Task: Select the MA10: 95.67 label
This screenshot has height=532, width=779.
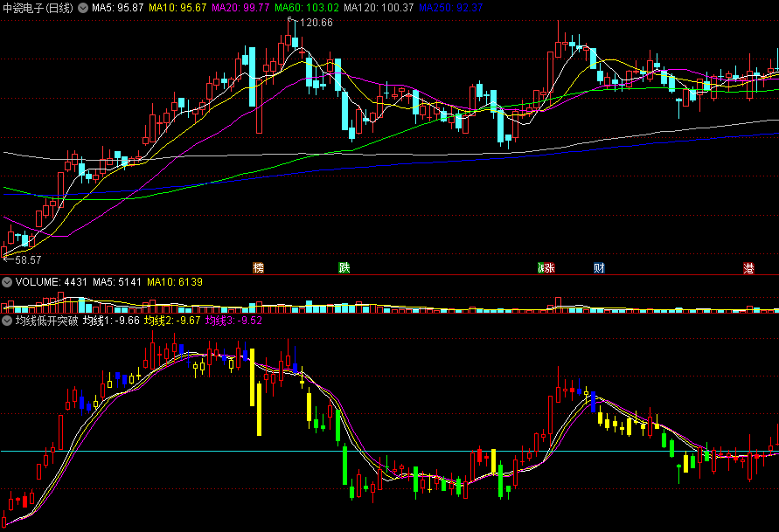Action: click(x=177, y=8)
